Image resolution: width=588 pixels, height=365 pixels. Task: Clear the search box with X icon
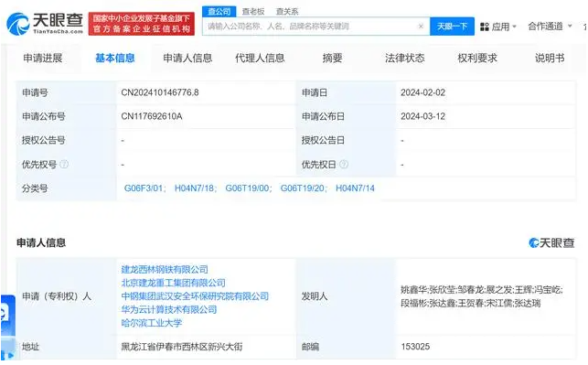click(x=421, y=27)
